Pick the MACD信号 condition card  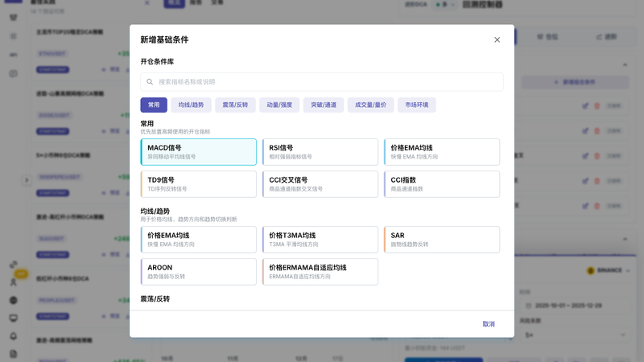tap(198, 152)
